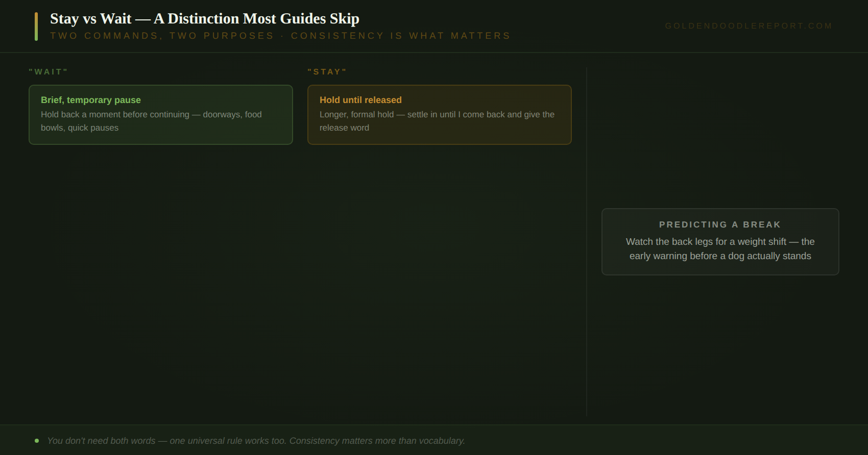Click the green-bordered Wait card
This screenshot has height=455, width=868.
point(161,115)
